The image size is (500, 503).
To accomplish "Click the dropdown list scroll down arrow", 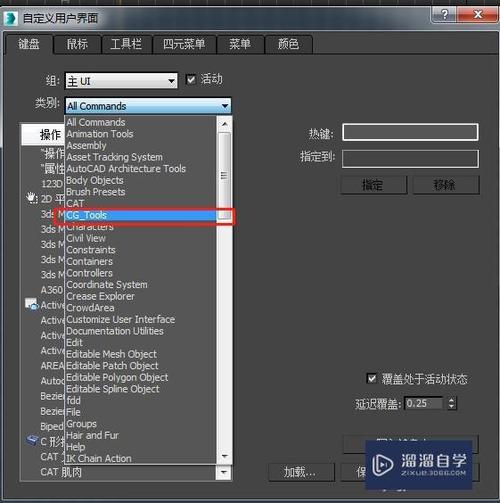I will (x=224, y=456).
